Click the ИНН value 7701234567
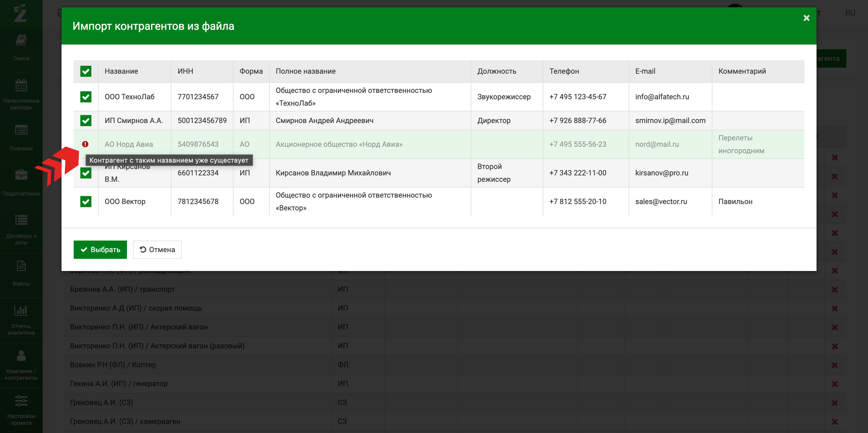This screenshot has height=433, width=868. point(198,97)
